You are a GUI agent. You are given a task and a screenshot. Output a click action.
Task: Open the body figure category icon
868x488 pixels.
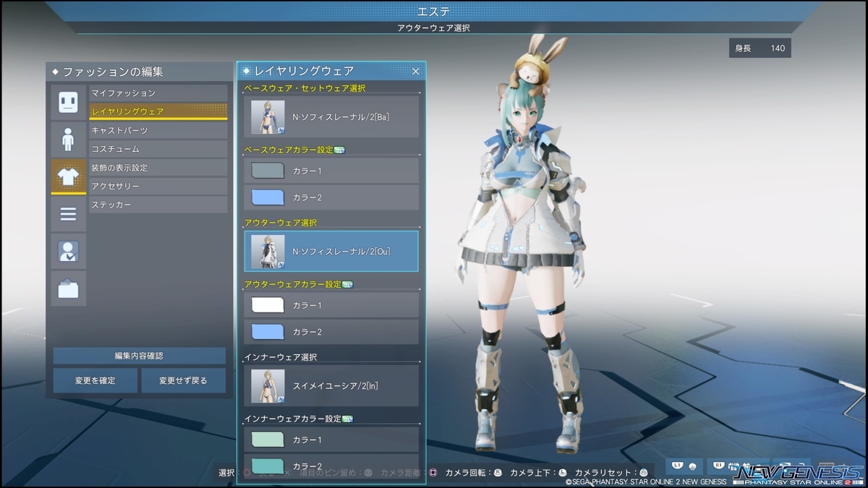[69, 140]
